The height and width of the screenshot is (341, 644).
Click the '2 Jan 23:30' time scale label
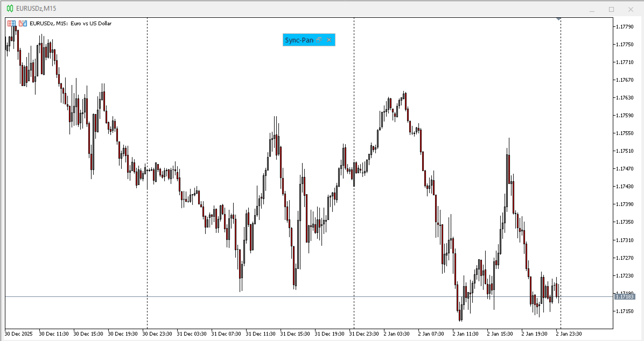pyautogui.click(x=569, y=334)
